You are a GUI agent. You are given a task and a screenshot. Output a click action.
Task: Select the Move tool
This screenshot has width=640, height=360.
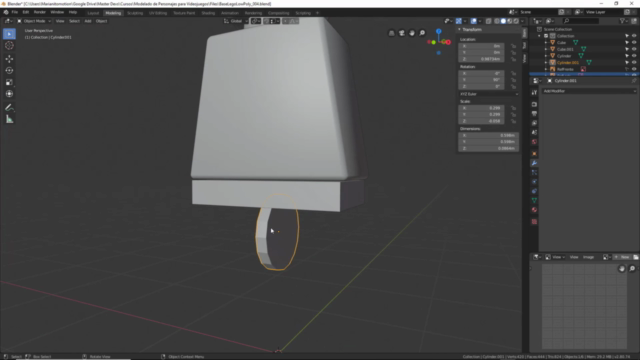pos(9,59)
